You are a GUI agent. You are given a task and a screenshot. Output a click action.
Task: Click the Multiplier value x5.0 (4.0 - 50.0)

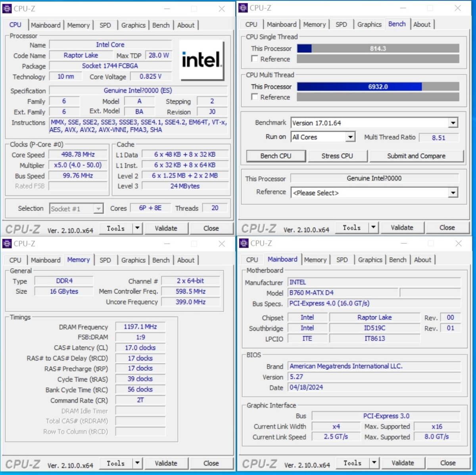pos(78,165)
